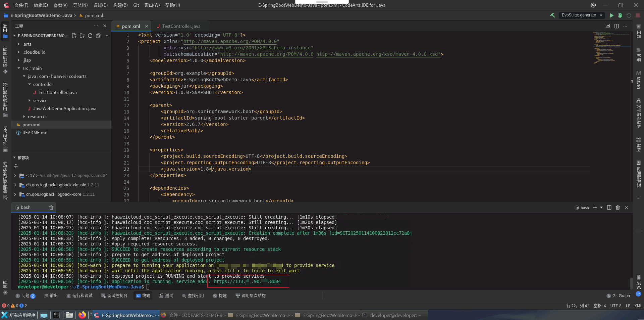
Task: Add a new terminal with plus
Action: tap(595, 208)
